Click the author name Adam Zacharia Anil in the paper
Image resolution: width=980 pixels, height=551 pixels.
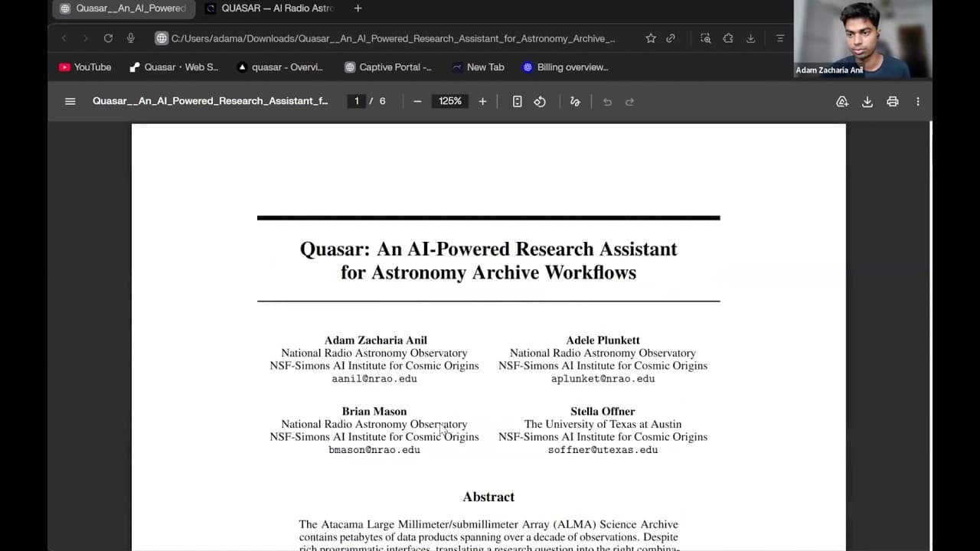pos(375,341)
